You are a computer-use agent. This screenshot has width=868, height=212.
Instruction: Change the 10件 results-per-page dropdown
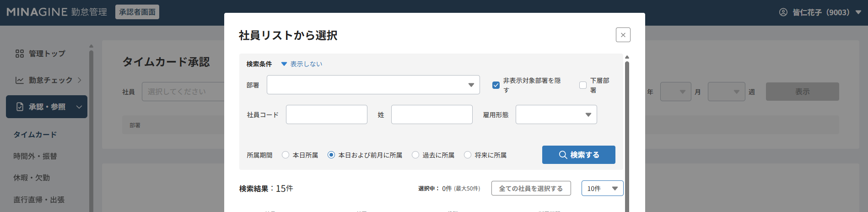pos(602,188)
